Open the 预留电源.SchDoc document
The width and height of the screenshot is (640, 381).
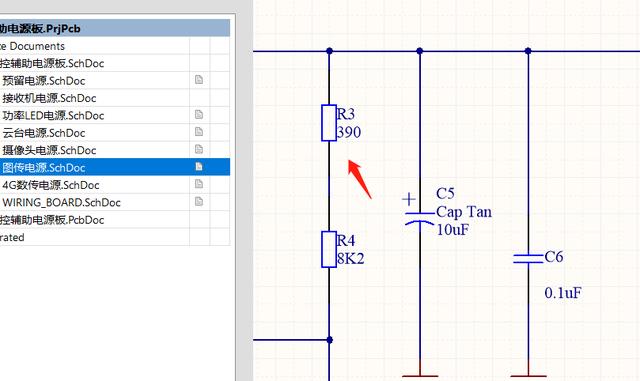click(x=44, y=80)
